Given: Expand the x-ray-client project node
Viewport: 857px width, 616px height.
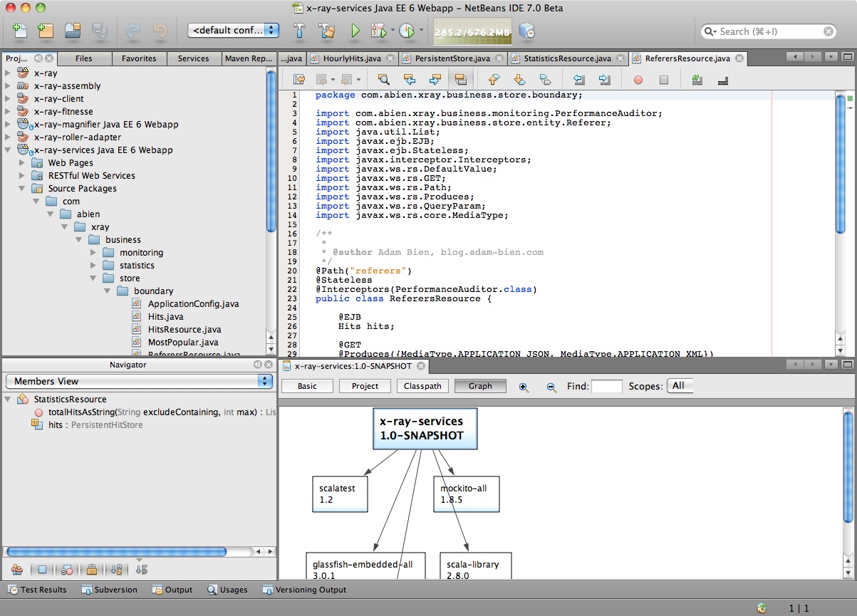Looking at the screenshot, I should click(x=8, y=99).
